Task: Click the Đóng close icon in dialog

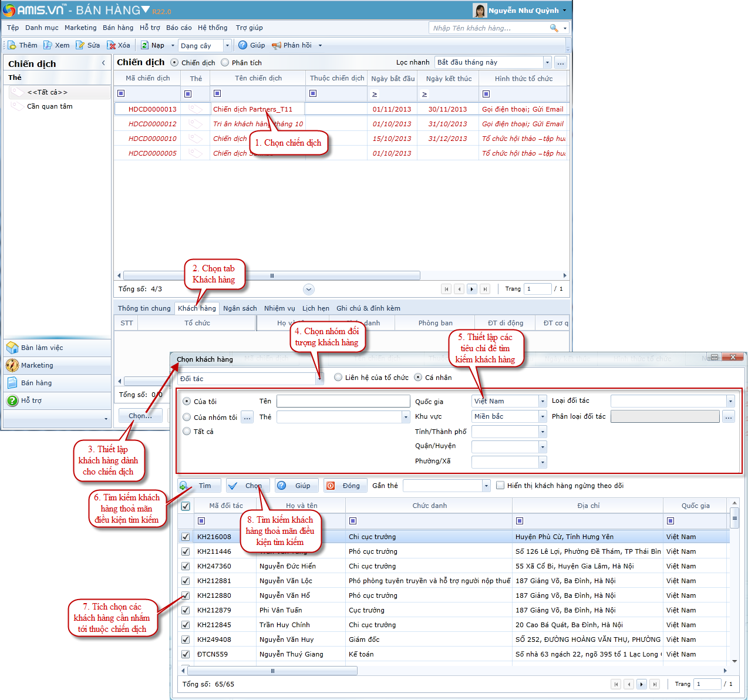Action: (331, 486)
